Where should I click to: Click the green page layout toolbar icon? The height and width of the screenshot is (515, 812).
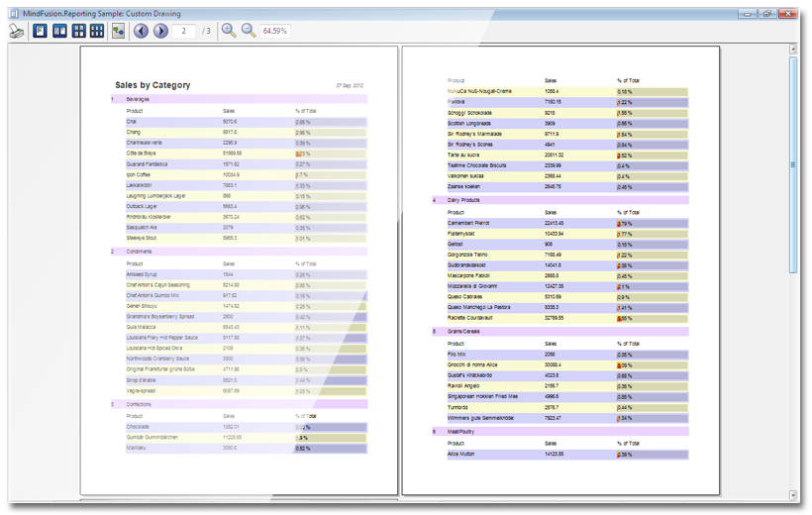pyautogui.click(x=119, y=32)
